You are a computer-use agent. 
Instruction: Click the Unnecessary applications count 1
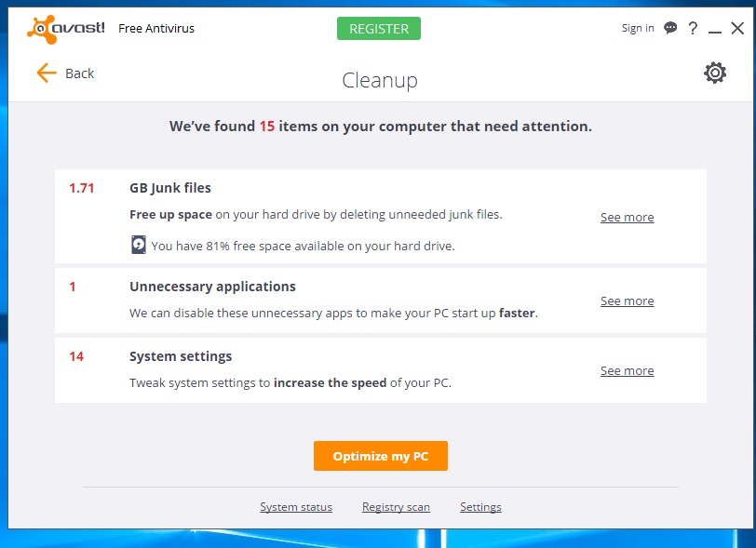[x=73, y=287]
